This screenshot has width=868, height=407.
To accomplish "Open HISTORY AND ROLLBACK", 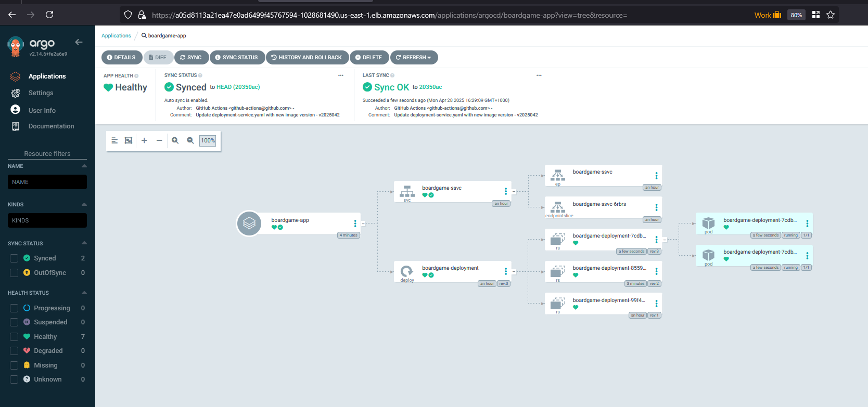I will [x=307, y=57].
